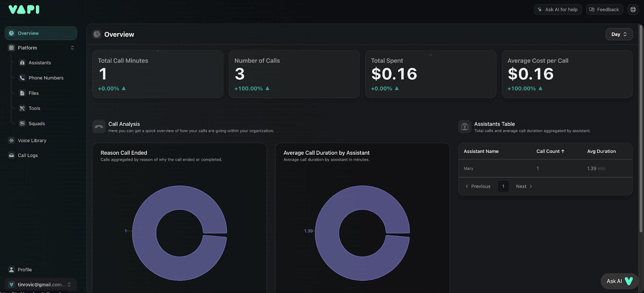Collapse the Platform section chevron
644x293 pixels.
[x=72, y=48]
